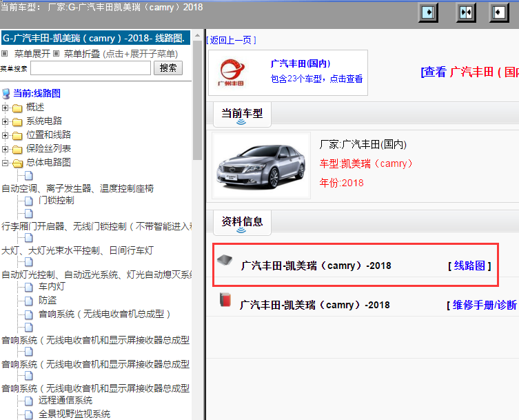Click the 搜索 button
519x420 pixels.
pyautogui.click(x=167, y=68)
